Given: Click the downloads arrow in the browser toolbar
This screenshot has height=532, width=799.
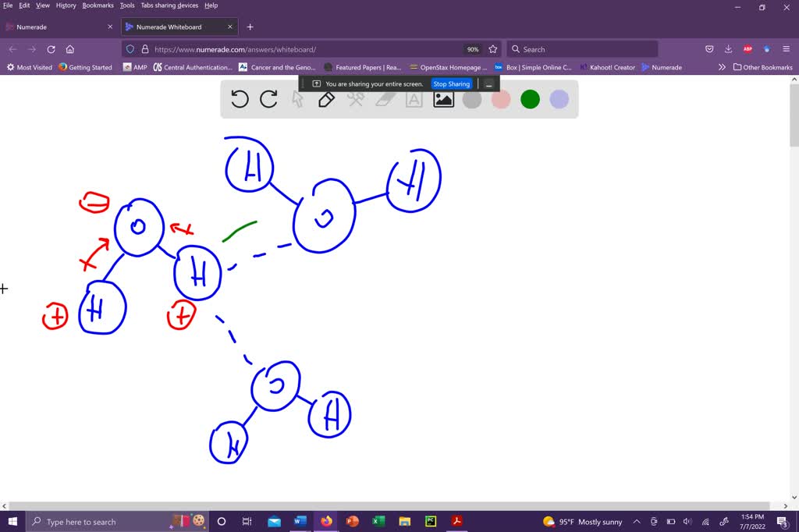Looking at the screenshot, I should click(728, 48).
